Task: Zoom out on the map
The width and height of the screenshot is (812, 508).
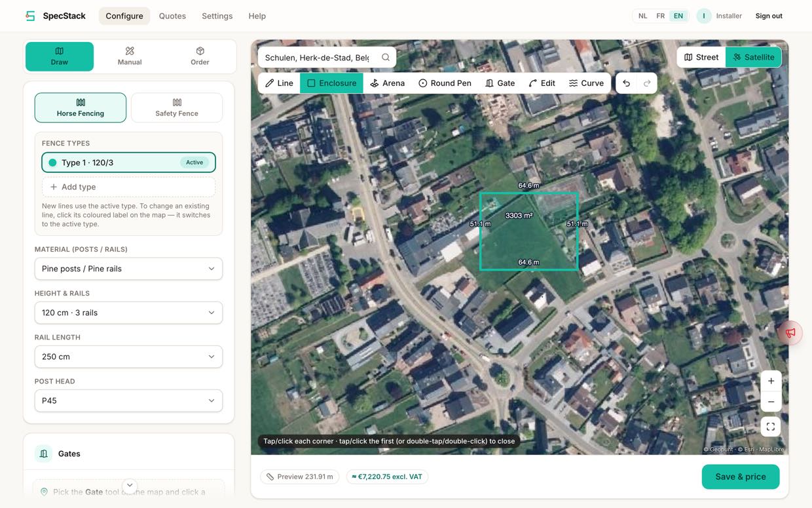Action: click(771, 402)
